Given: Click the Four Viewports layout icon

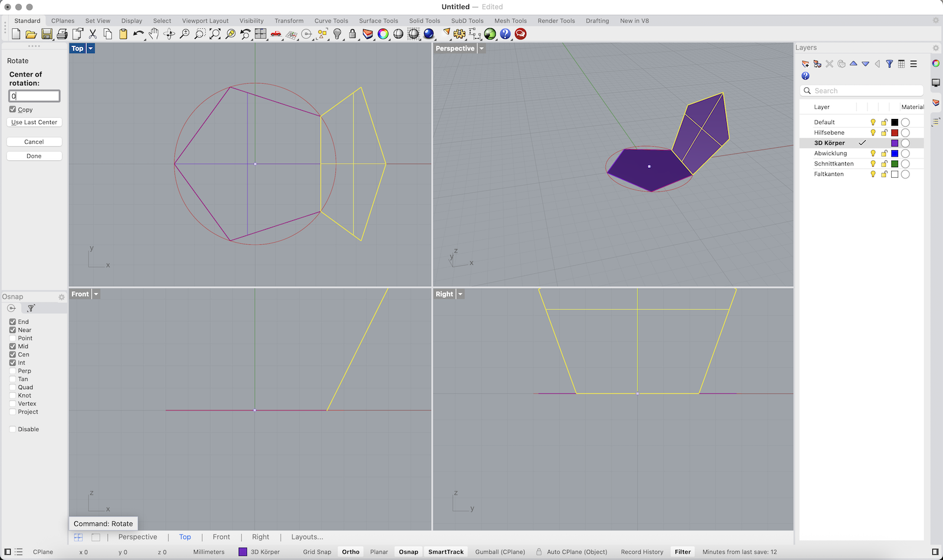Looking at the screenshot, I should 261,34.
